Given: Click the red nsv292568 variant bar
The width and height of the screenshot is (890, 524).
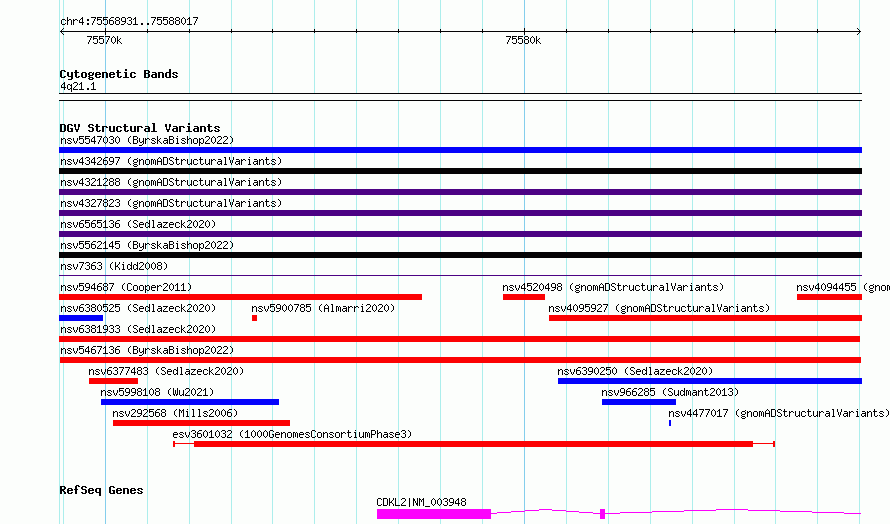Looking at the screenshot, I should point(201,423).
